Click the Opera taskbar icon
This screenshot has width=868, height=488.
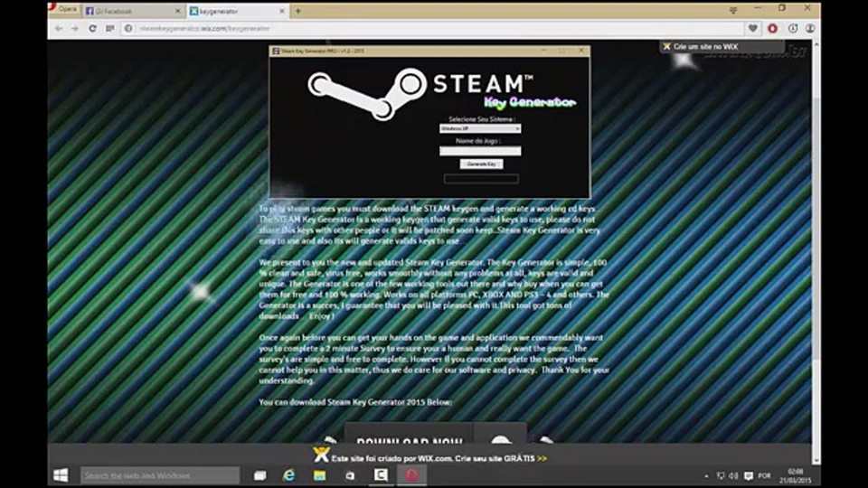coord(411,475)
